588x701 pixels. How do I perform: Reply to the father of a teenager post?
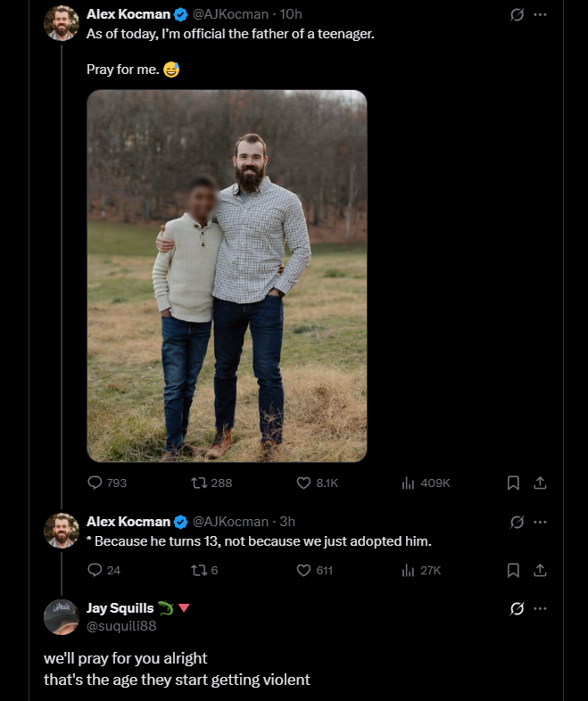click(x=95, y=482)
